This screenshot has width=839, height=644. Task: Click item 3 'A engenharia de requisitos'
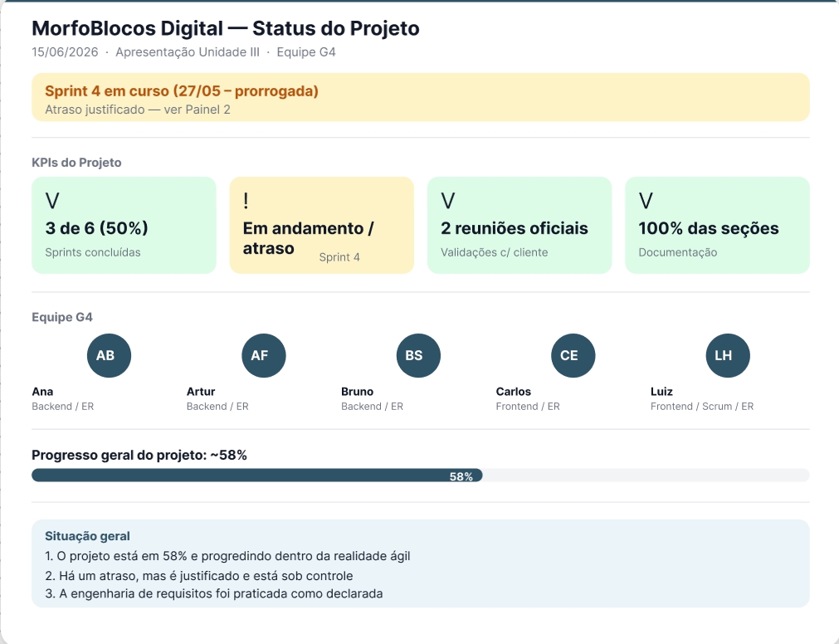(x=214, y=593)
